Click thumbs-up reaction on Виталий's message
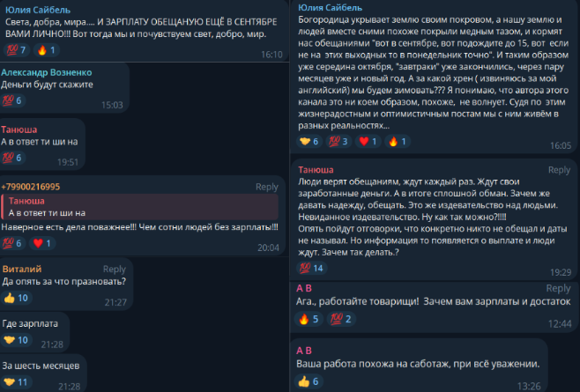This screenshot has width=580, height=392. point(17,298)
